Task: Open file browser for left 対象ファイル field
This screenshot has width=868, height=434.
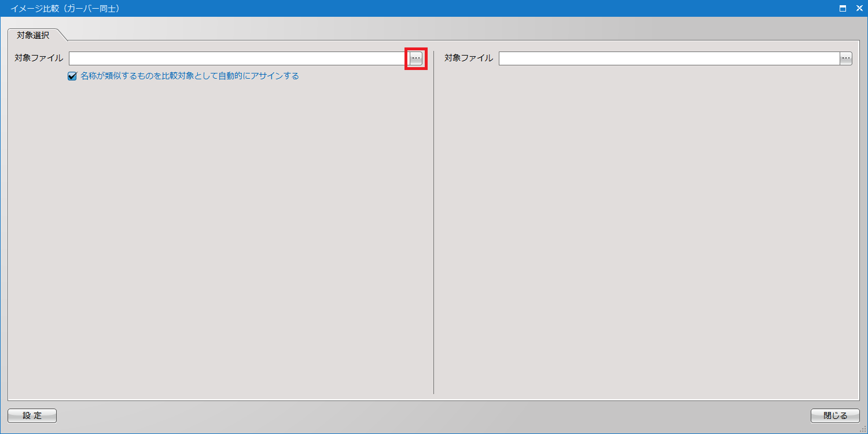Action: [x=416, y=58]
